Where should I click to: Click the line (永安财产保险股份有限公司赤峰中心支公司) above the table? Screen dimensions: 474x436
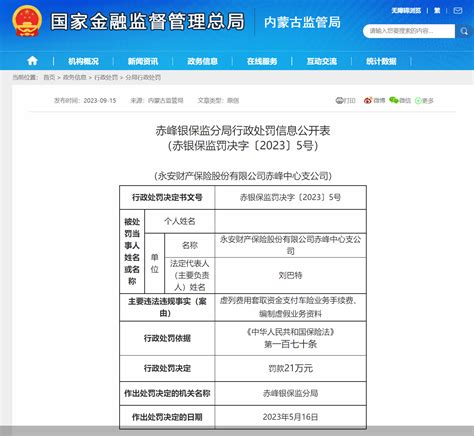pos(243,176)
